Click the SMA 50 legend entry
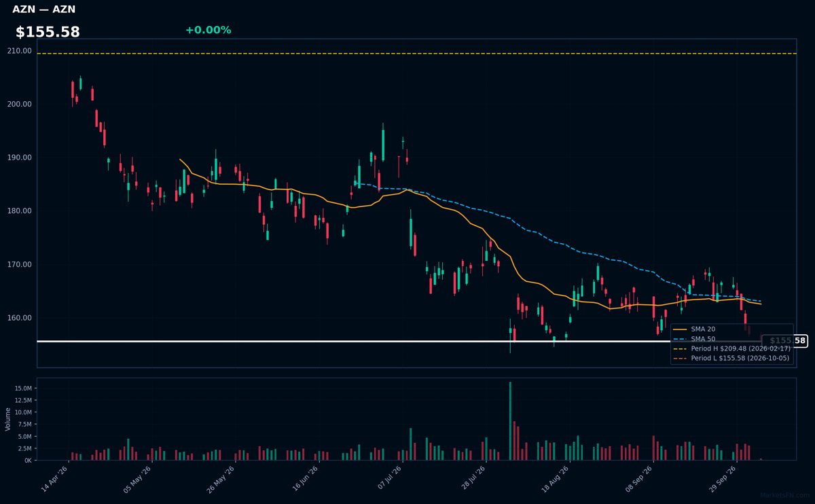The width and height of the screenshot is (815, 504). 694,338
